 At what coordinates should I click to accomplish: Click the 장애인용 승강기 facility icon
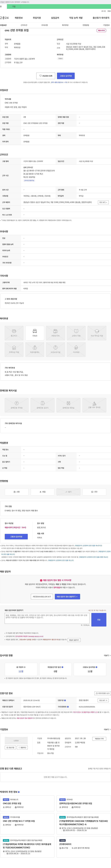[x=42, y=405]
